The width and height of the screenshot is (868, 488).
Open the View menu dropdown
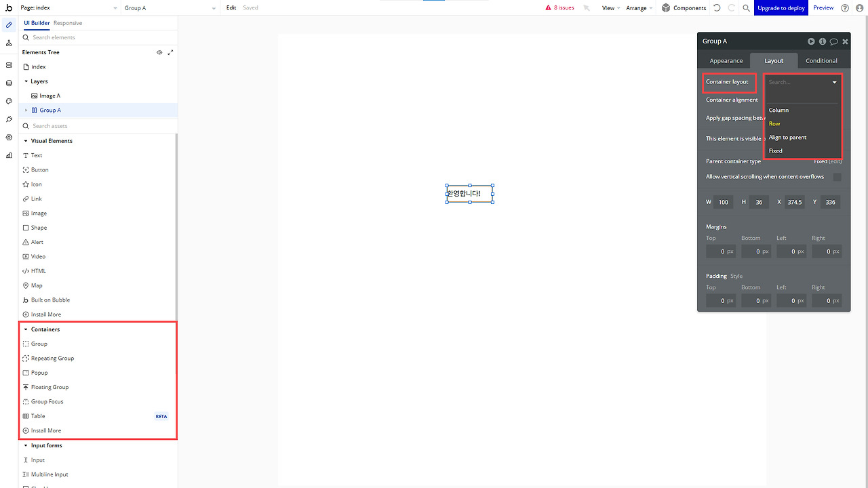pyautogui.click(x=611, y=7)
